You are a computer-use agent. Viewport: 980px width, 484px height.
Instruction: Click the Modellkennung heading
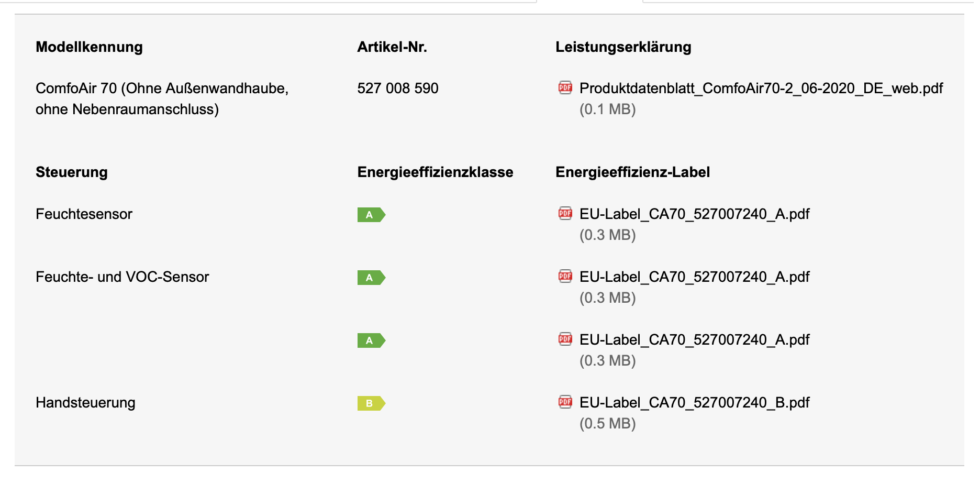click(x=89, y=47)
